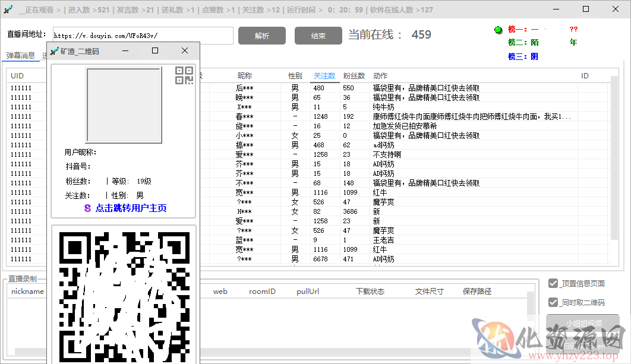Sort by the UID column header
Screen dimensions: 631x364
[17, 75]
